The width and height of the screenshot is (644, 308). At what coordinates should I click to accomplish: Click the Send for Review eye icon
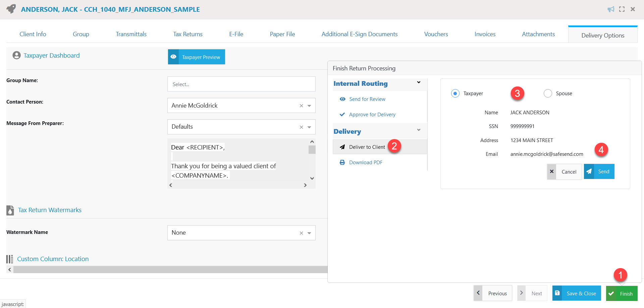tap(342, 99)
